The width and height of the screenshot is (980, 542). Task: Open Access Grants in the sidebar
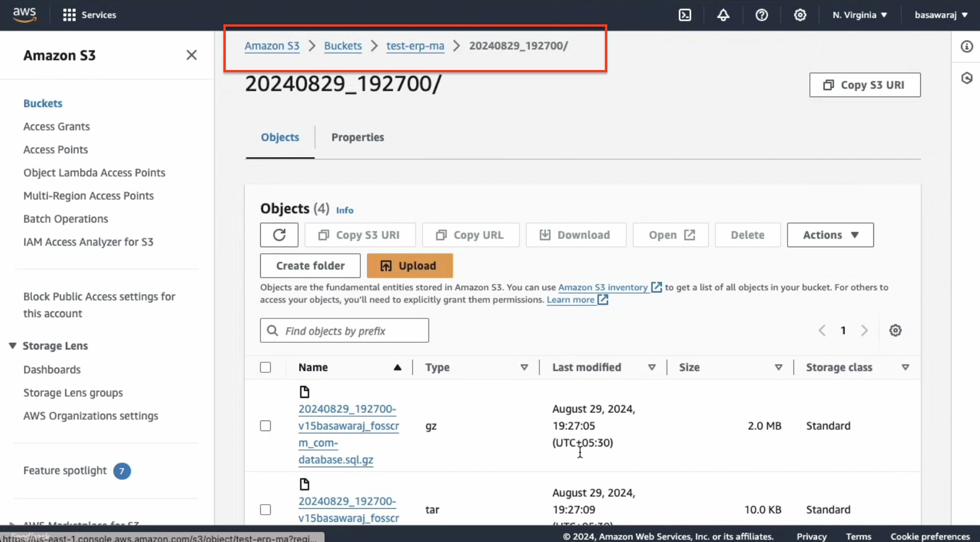[56, 126]
